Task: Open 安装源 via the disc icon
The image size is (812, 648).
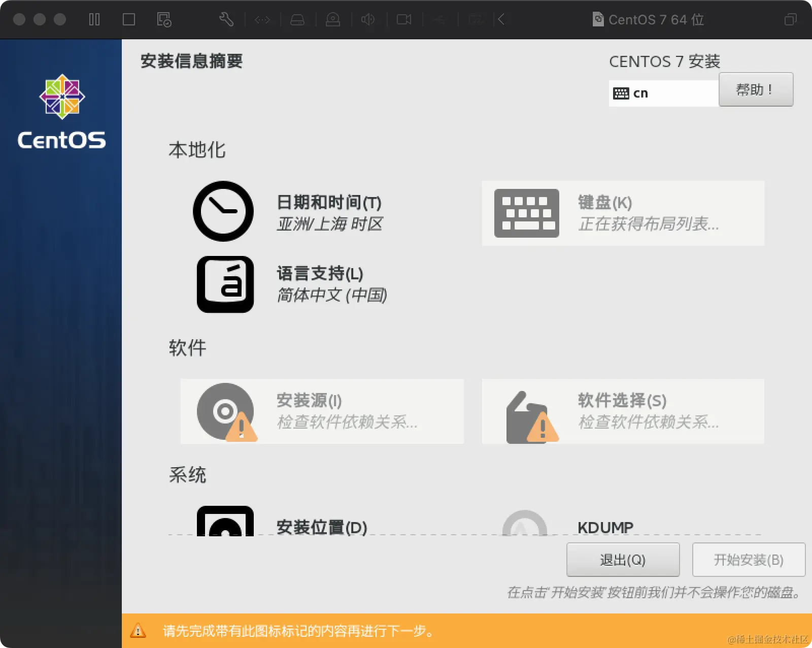Action: [226, 412]
